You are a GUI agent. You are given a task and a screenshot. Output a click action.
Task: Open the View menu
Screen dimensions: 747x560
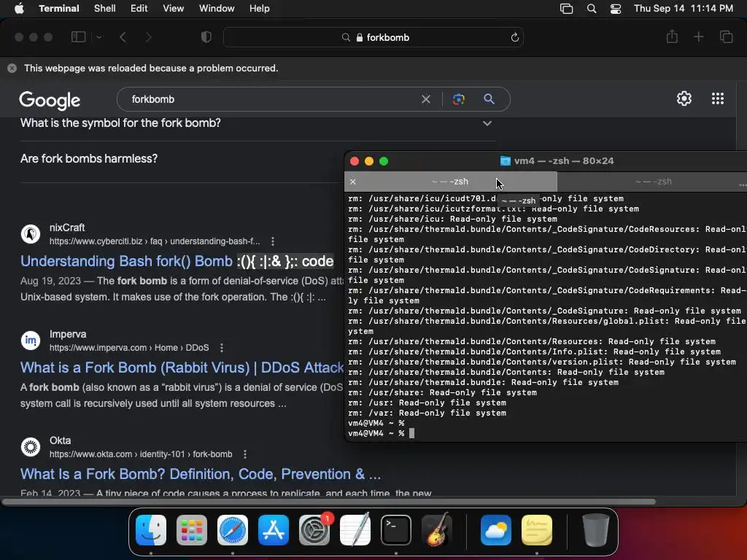[174, 9]
